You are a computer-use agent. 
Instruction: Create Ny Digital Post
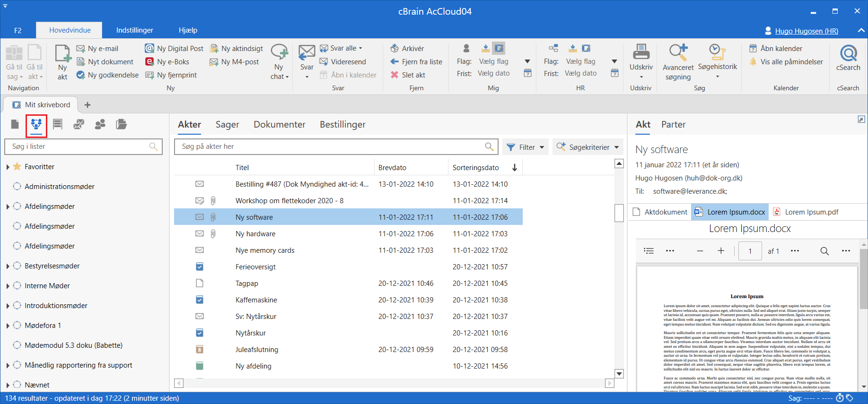click(174, 48)
